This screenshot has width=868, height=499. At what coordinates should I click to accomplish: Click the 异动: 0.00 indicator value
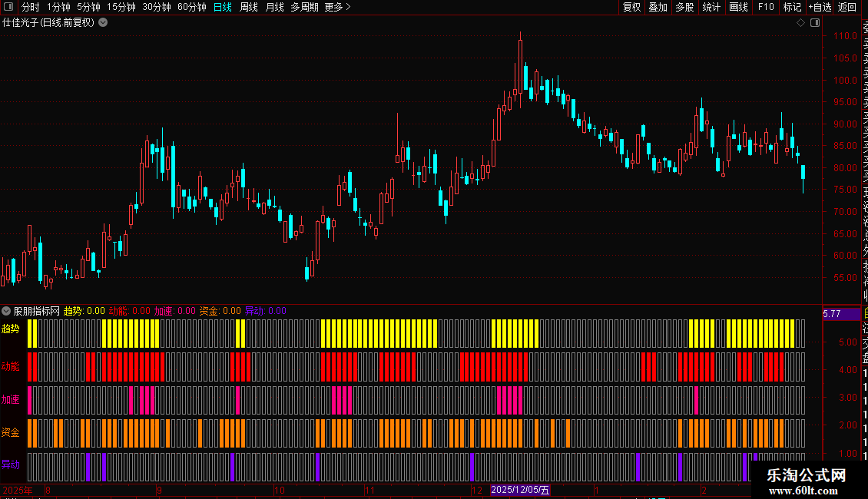266,311
